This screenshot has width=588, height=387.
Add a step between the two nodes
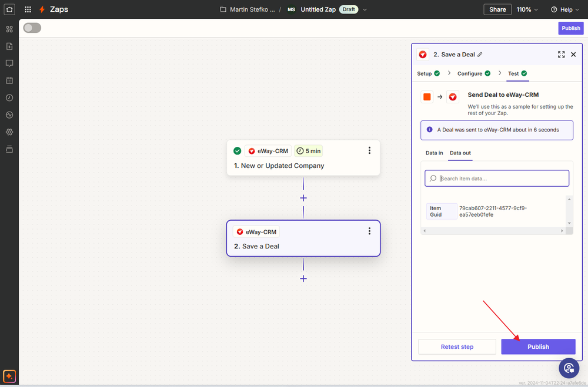303,198
